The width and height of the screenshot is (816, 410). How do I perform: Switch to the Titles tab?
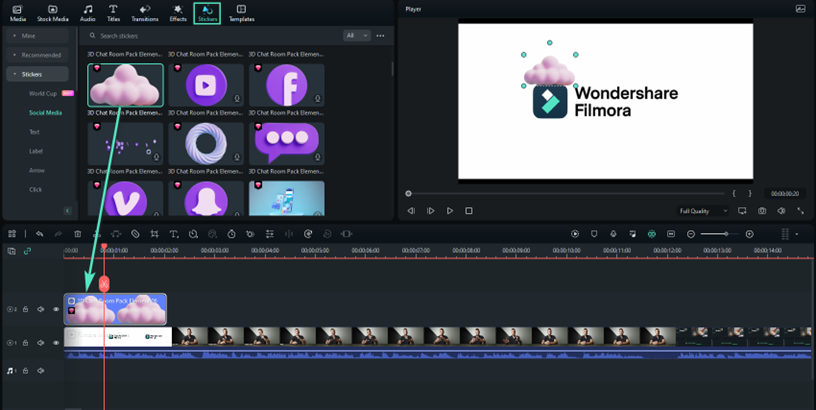(113, 13)
